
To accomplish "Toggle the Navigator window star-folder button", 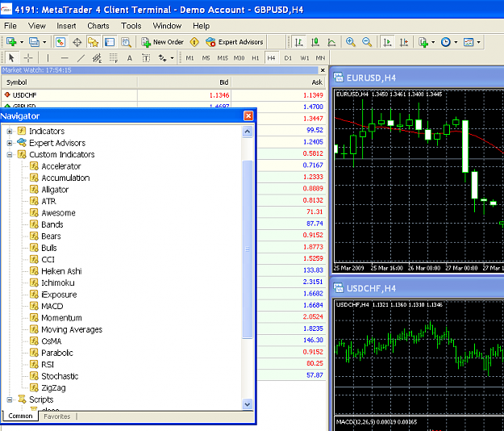I will pos(94,42).
